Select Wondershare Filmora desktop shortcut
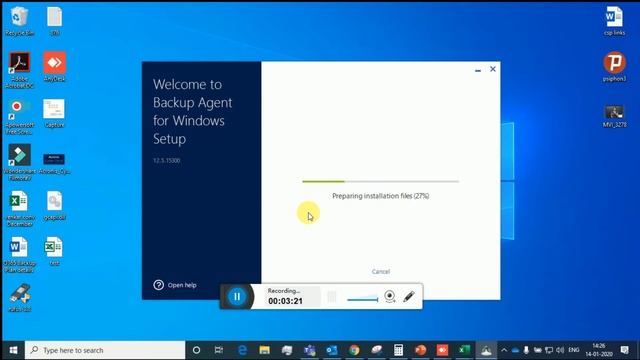The width and height of the screenshot is (640, 360). click(x=19, y=162)
